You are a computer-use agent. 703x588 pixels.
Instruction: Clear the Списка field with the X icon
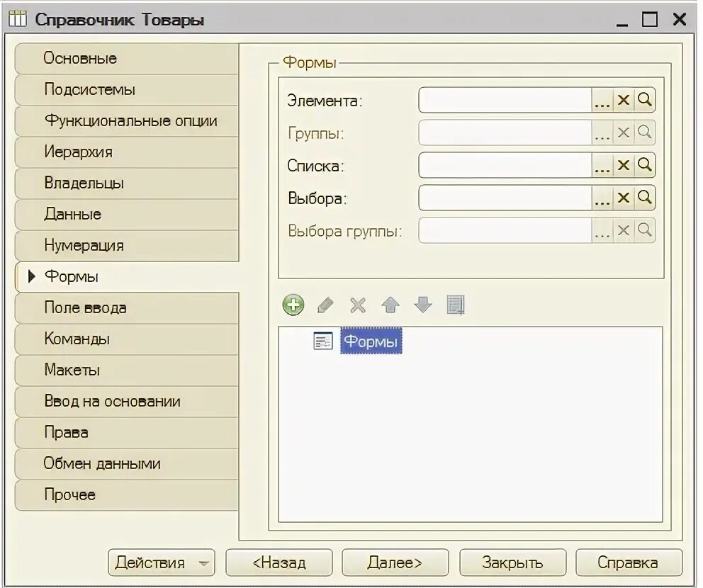623,165
